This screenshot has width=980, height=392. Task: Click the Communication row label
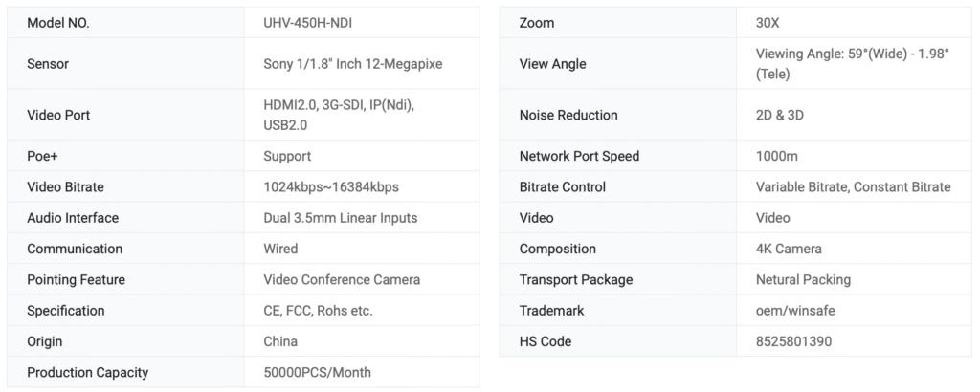click(x=75, y=249)
